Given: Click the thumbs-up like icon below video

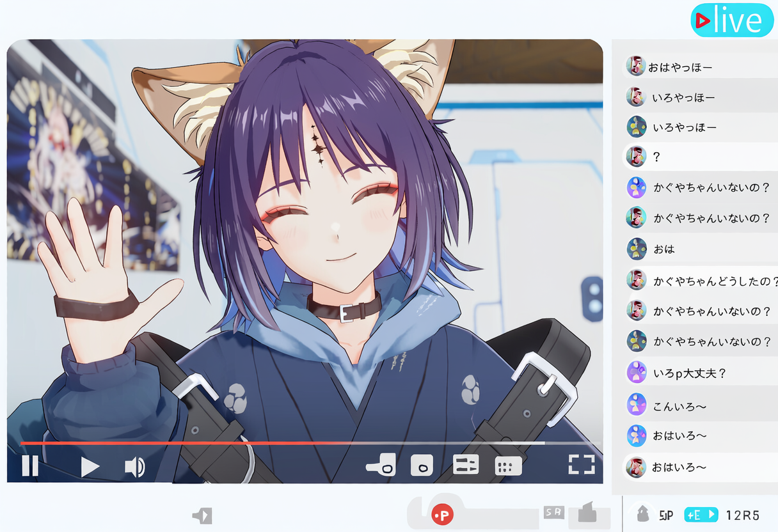Looking at the screenshot, I should (x=587, y=512).
